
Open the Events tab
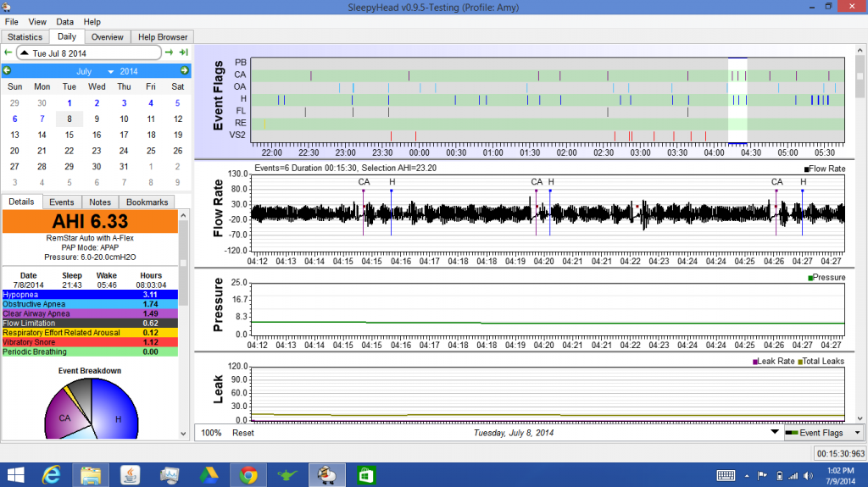point(62,202)
